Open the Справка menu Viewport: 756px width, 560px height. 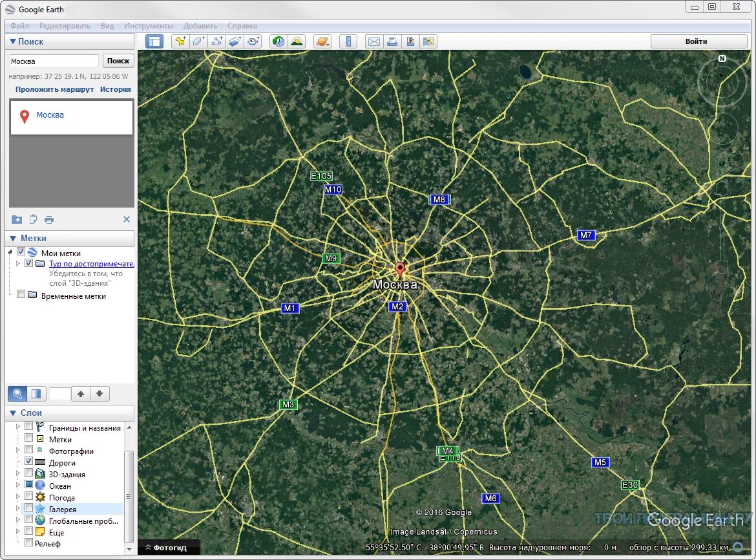[242, 26]
